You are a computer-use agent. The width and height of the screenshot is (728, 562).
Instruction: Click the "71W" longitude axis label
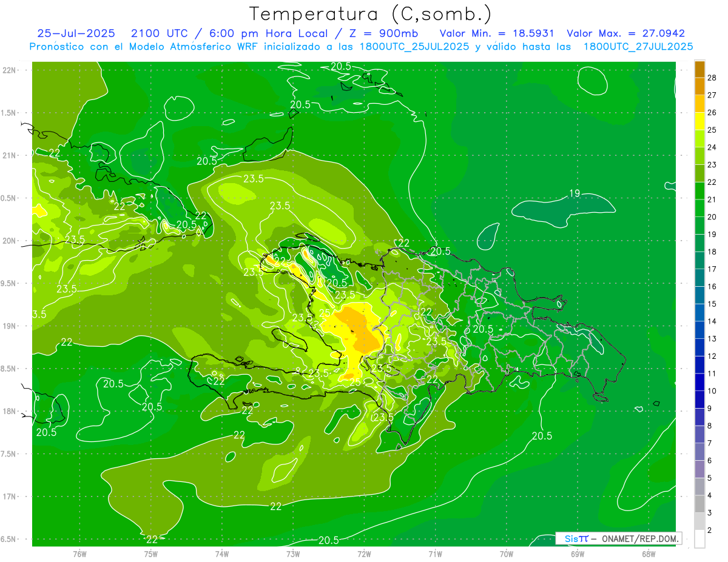434,554
